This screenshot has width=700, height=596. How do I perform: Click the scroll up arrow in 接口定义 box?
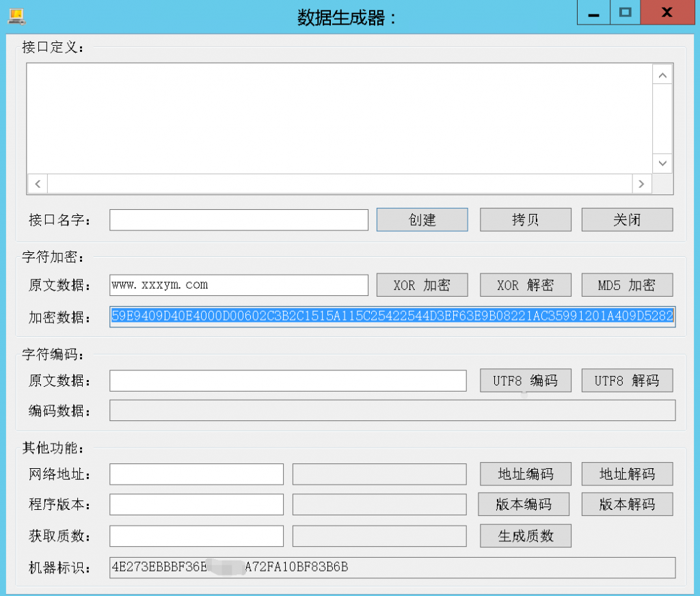(662, 75)
